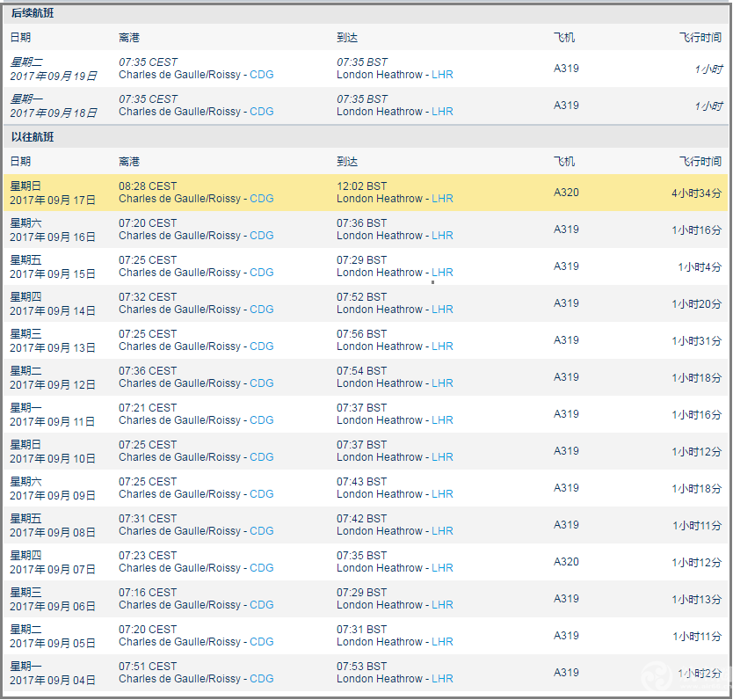Click date 2017年09月18日
733x700 pixels.
pos(54,113)
